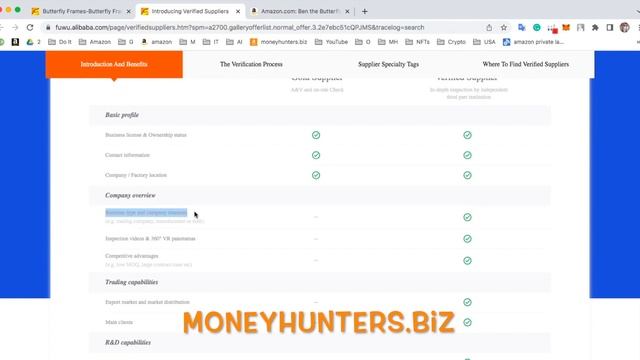Image resolution: width=640 pixels, height=360 pixels.
Task: Expand the MH bookmarks folder
Action: 388,42
